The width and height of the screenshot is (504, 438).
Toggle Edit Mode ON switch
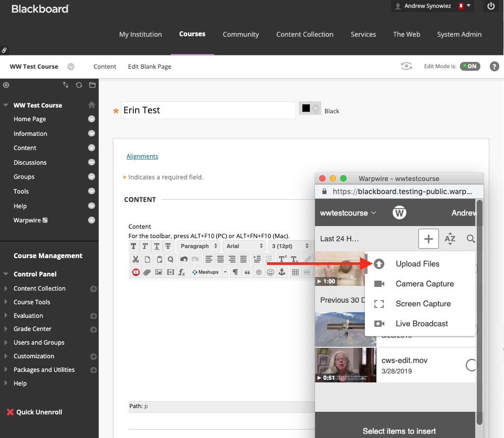470,66
